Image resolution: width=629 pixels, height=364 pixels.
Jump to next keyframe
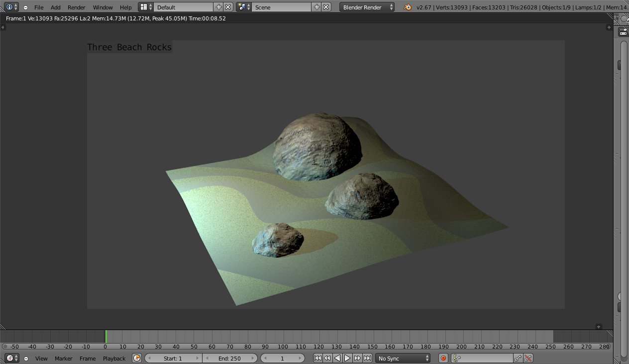pos(357,358)
